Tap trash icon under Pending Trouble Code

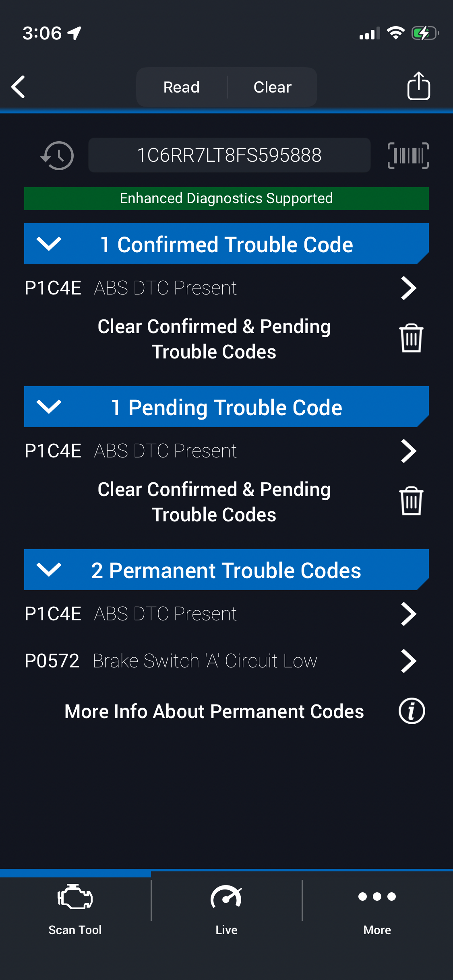point(411,501)
